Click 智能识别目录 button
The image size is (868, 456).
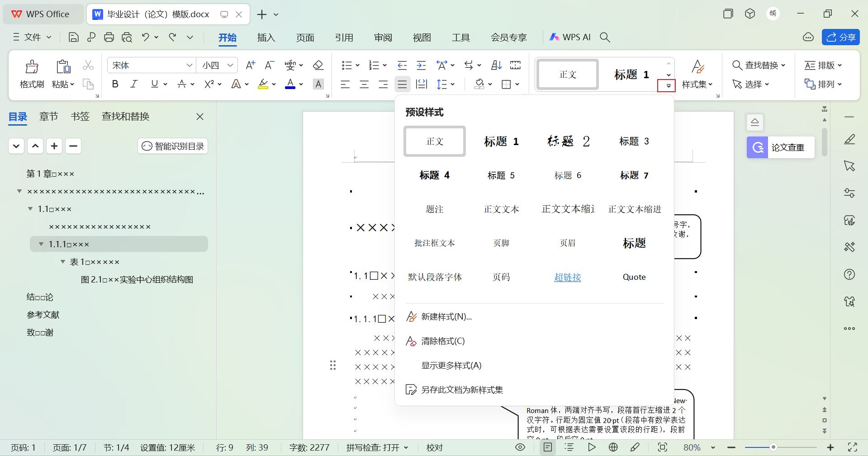click(x=173, y=146)
